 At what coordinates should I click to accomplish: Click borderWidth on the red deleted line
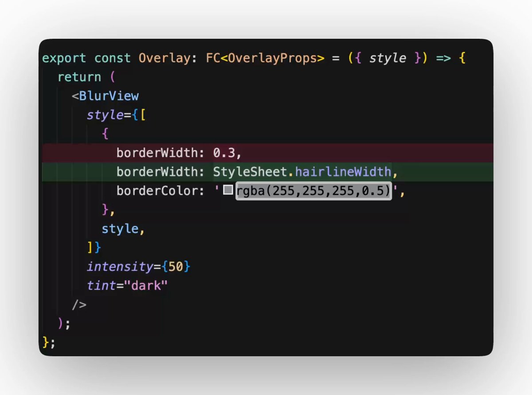(x=157, y=153)
